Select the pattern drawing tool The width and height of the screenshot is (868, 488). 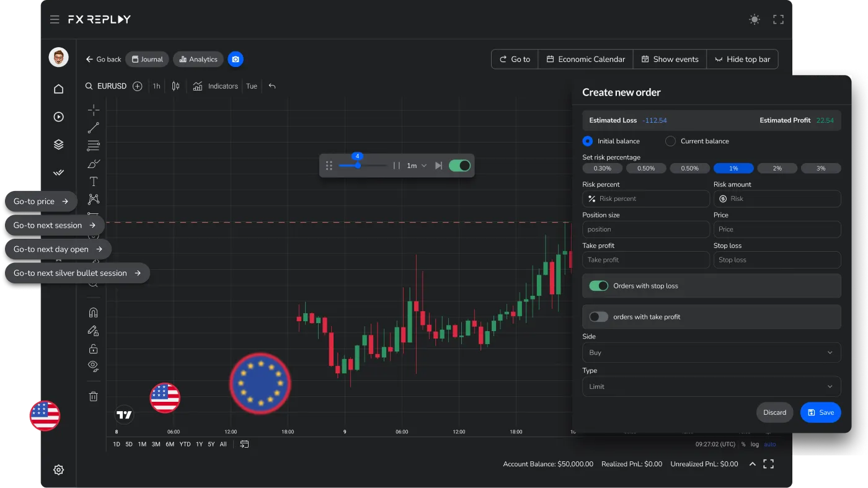94,199
